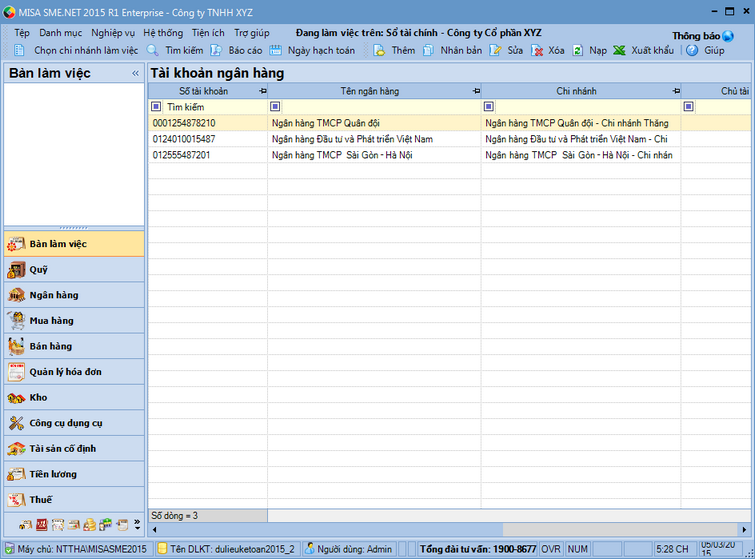
Task: Open filter operator for Số tài khoản column
Action: [156, 106]
